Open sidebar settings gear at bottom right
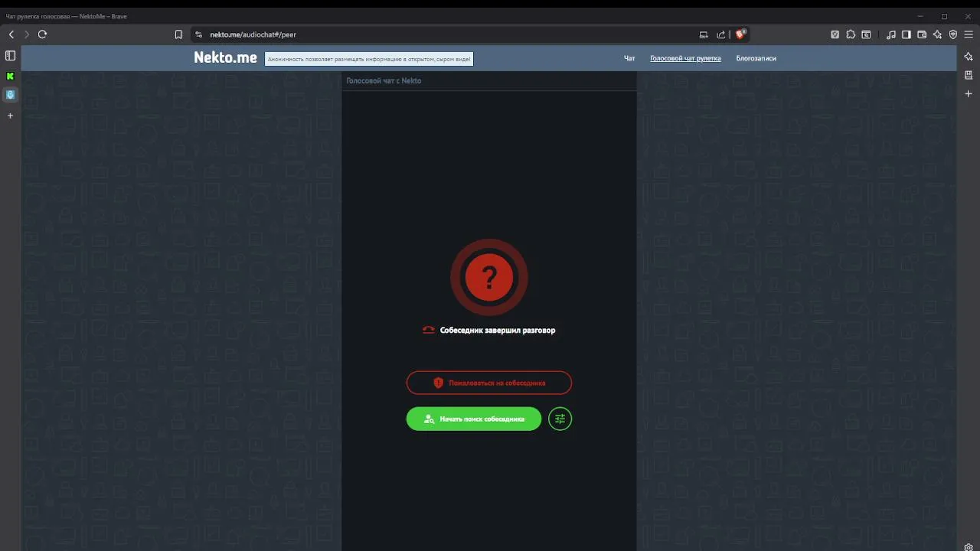The image size is (980, 551). (x=969, y=546)
